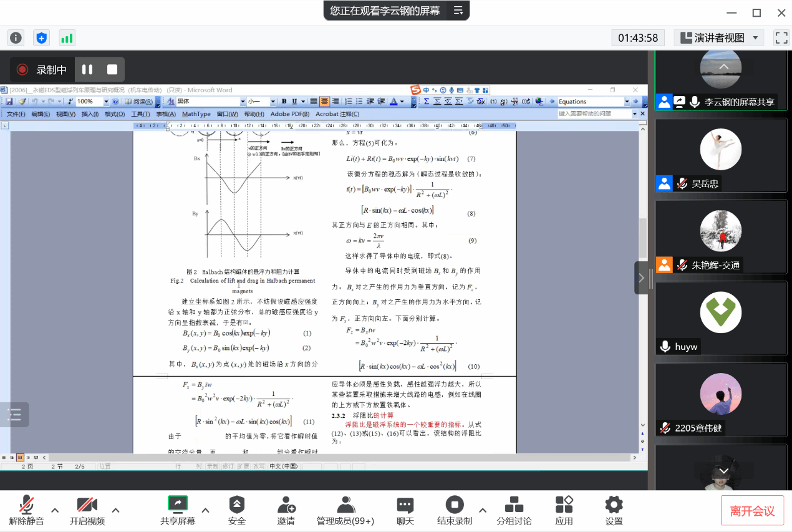This screenshot has width=792, height=532.
Task: Toggle 修订 track changes in Word status bar
Action: pyautogui.click(x=228, y=466)
